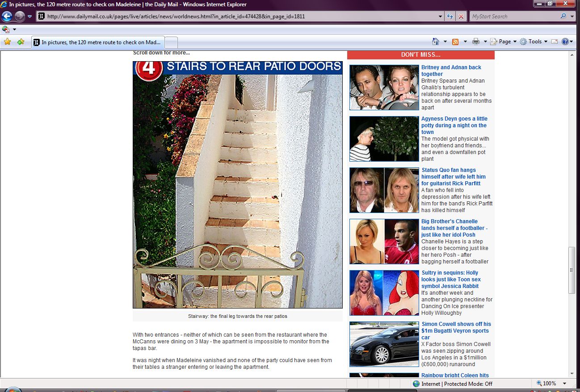Open a new blank tab
This screenshot has height=392, width=580.
tap(172, 42)
